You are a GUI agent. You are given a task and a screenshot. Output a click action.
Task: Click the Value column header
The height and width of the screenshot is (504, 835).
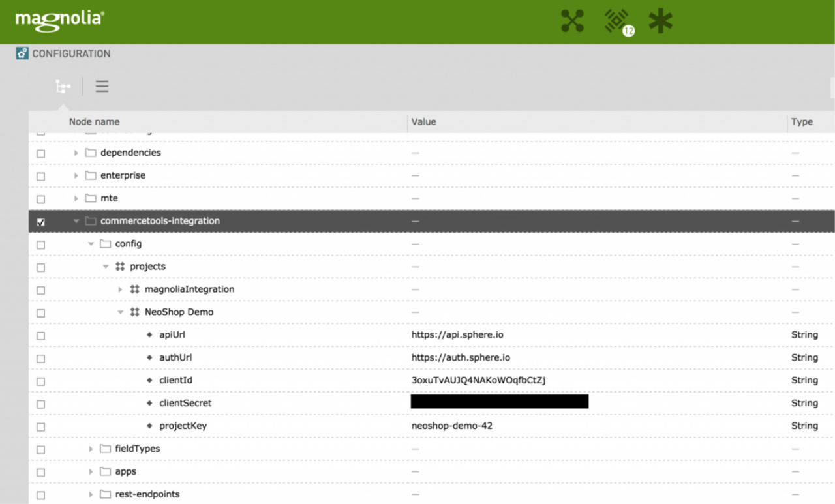[423, 121]
